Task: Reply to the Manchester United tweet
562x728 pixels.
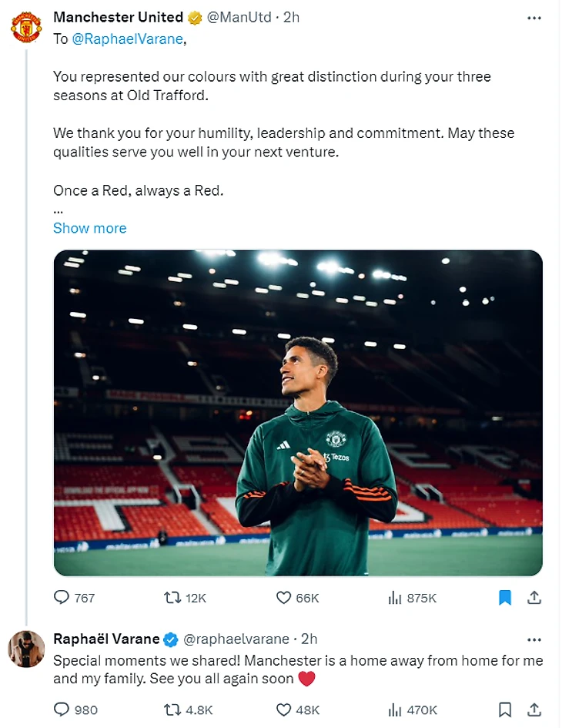Action: [x=62, y=598]
